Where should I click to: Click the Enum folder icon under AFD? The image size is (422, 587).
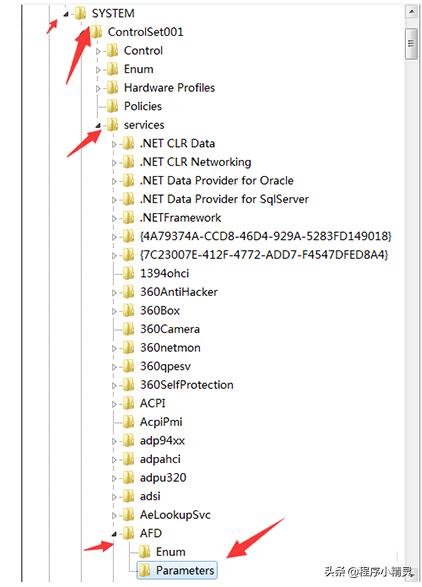(145, 552)
